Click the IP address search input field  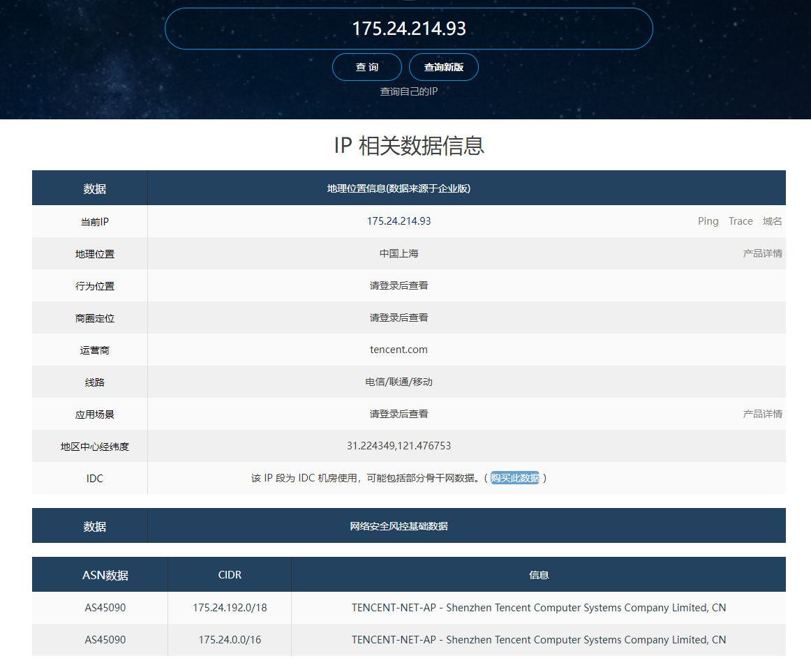[408, 29]
